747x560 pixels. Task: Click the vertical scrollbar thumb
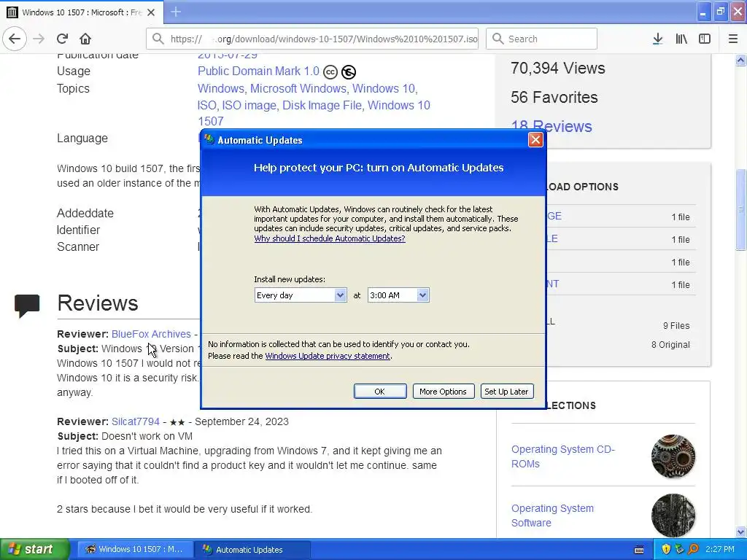tap(741, 209)
